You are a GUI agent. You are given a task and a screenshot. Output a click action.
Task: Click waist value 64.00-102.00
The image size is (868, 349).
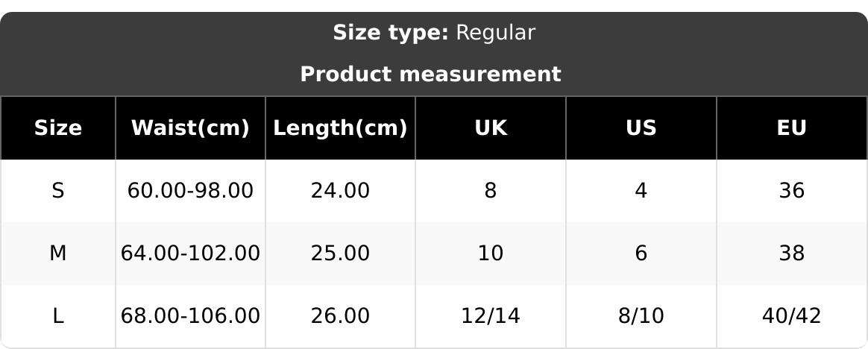(190, 254)
